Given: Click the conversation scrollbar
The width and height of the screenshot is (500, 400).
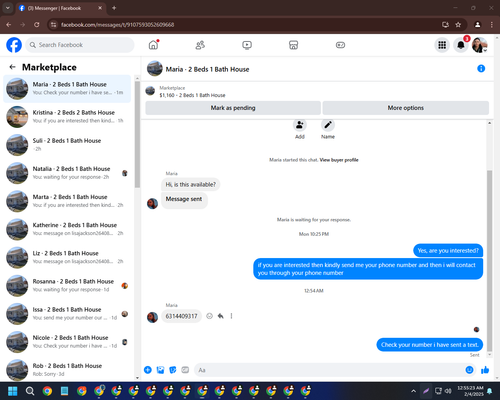Looking at the screenshot, I should [x=489, y=261].
